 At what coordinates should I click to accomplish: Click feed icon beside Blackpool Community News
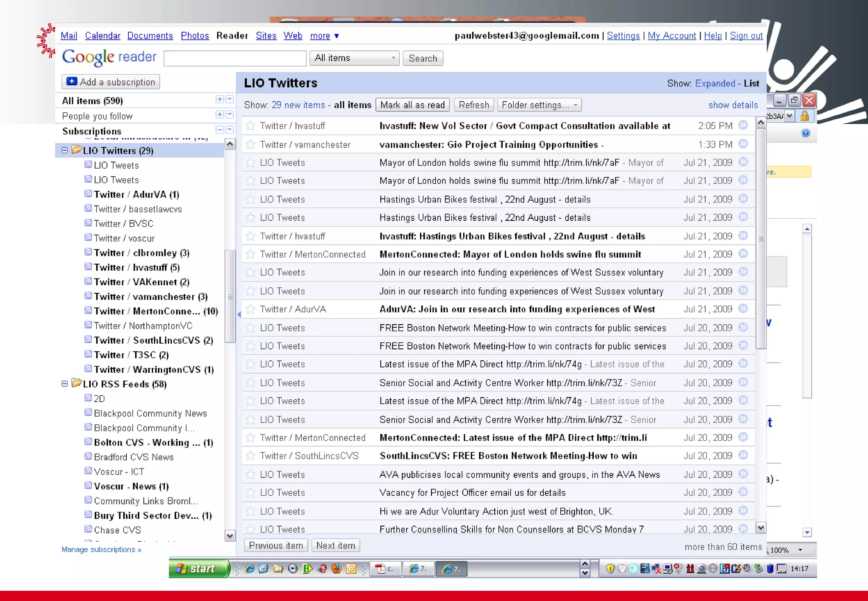click(x=88, y=412)
